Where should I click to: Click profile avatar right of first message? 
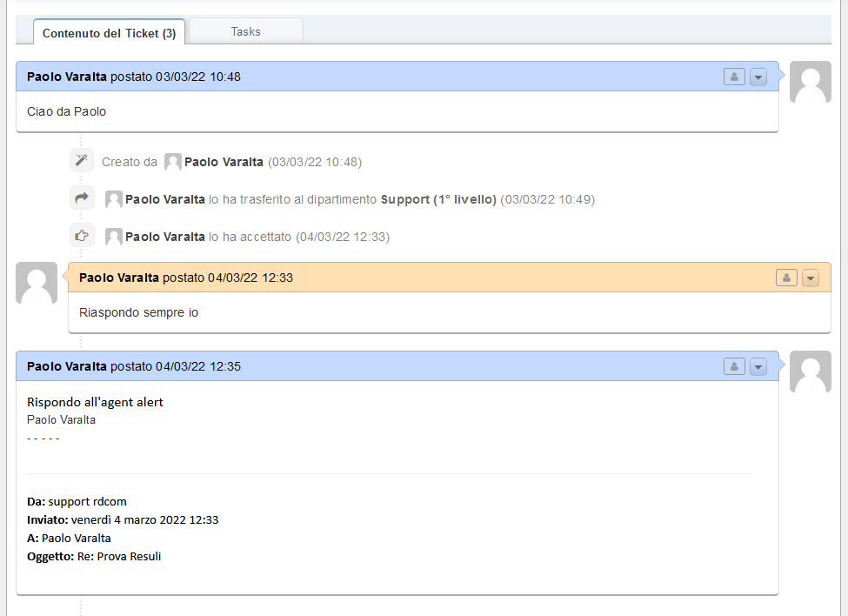(810, 83)
